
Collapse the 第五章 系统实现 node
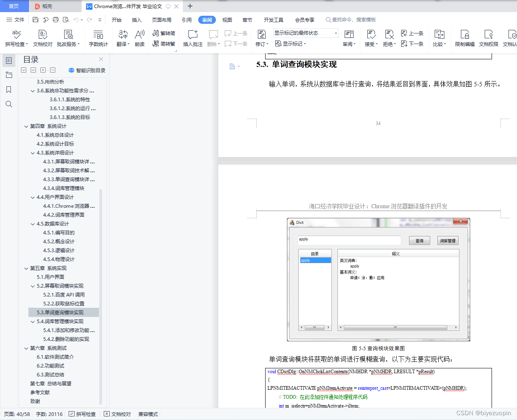26,268
